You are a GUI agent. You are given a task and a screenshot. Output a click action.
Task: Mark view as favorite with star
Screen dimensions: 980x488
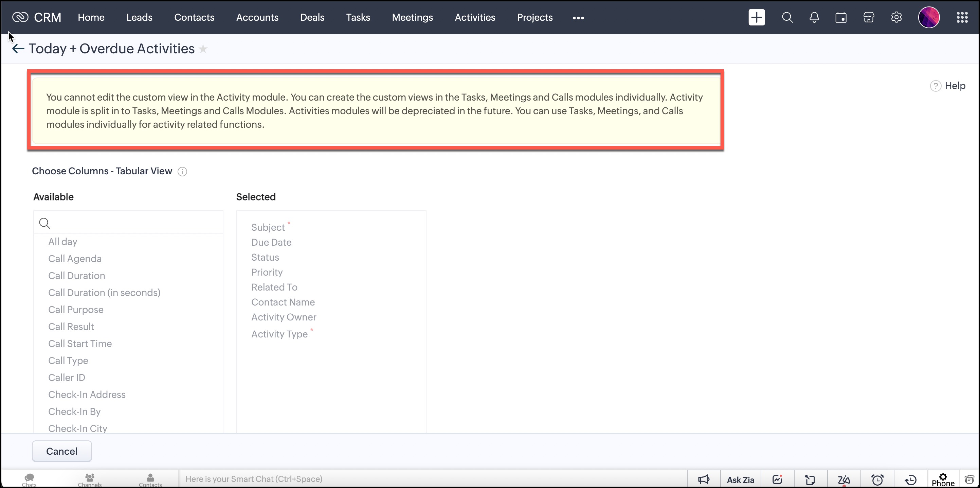tap(203, 49)
